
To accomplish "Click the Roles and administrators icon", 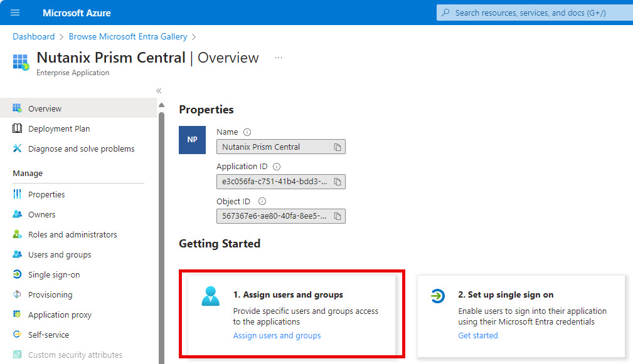I will [17, 234].
